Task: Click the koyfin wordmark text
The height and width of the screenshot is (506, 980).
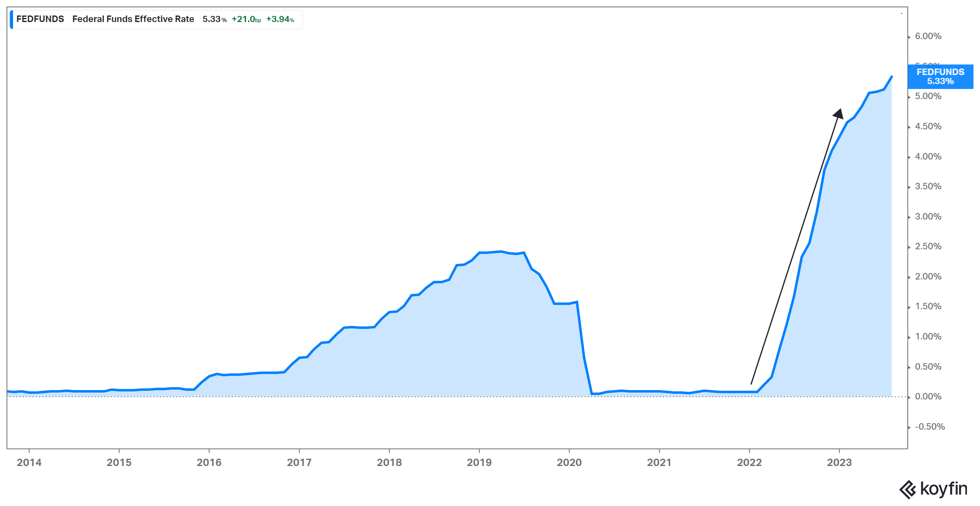Action: coord(944,489)
